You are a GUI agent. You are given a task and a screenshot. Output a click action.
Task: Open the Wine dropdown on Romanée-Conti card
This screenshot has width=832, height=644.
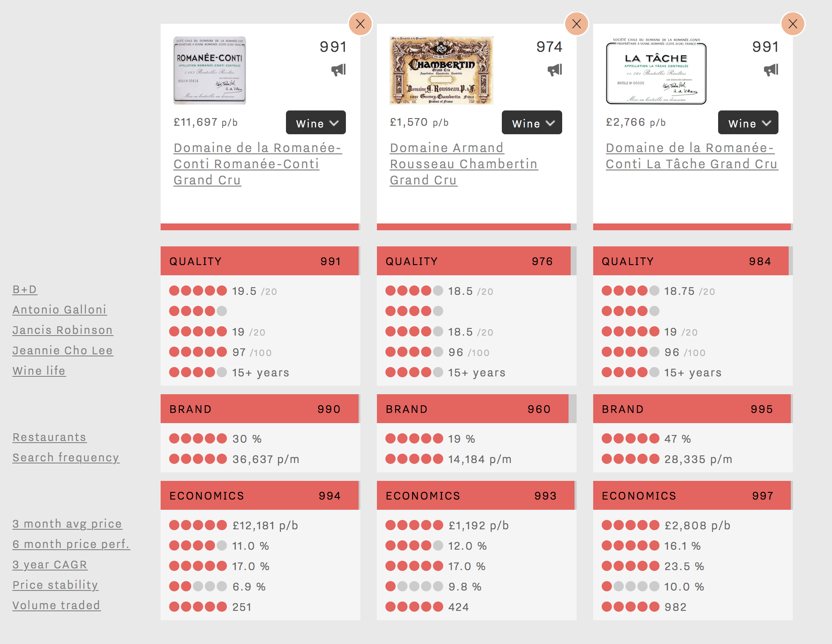316,123
